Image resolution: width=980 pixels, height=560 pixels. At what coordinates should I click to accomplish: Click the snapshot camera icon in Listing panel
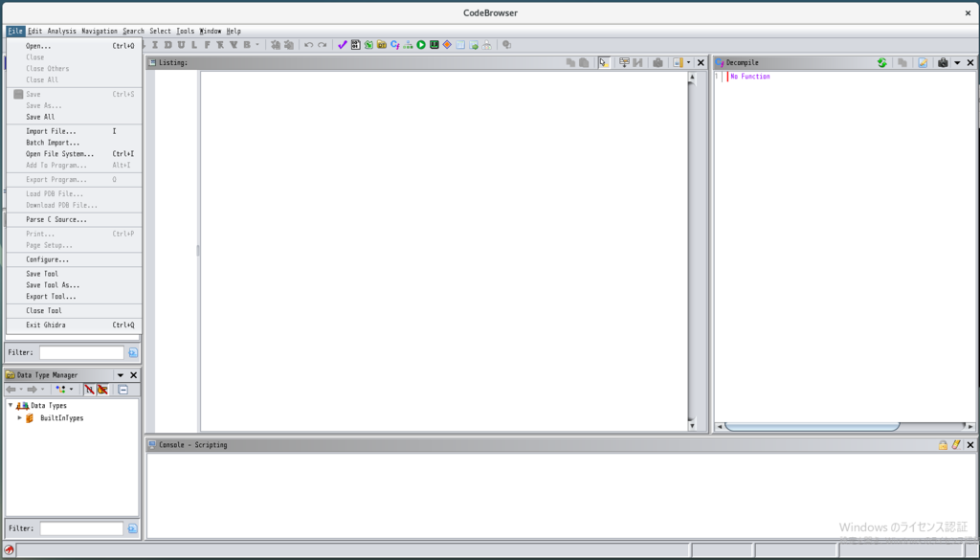657,62
